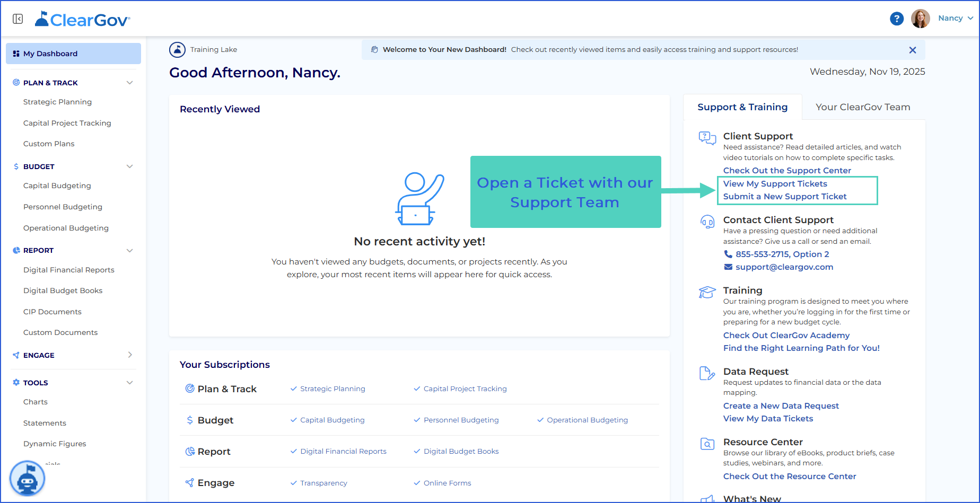Screen dimensions: 980x503
Task: Open Capital Project Tracking subscription link
Action: tap(465, 389)
